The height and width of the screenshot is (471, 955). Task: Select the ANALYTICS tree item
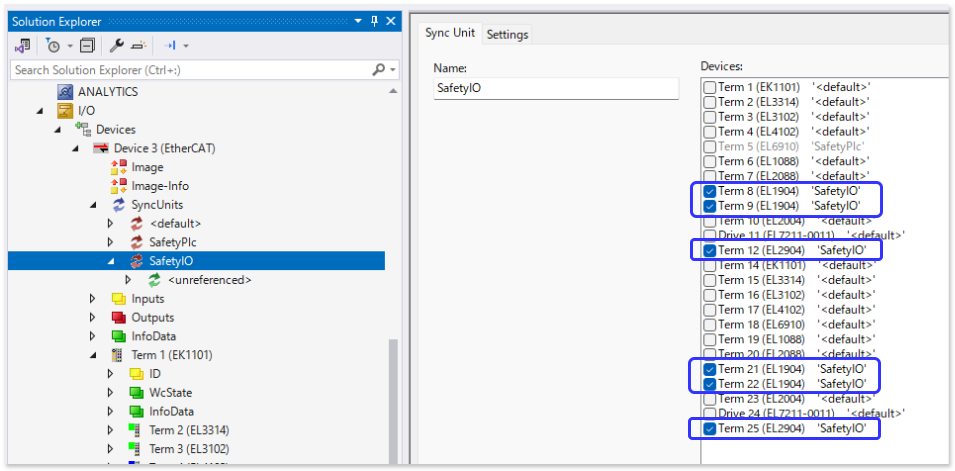point(108,91)
